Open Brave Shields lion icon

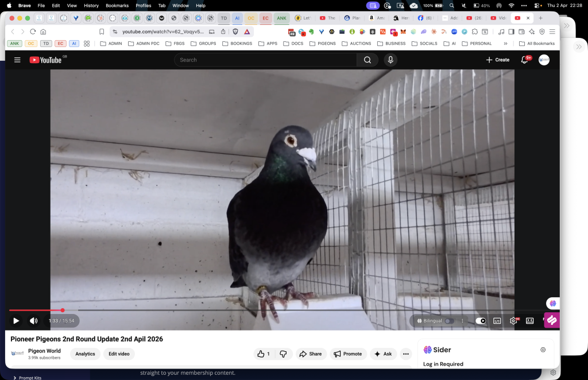coord(235,32)
